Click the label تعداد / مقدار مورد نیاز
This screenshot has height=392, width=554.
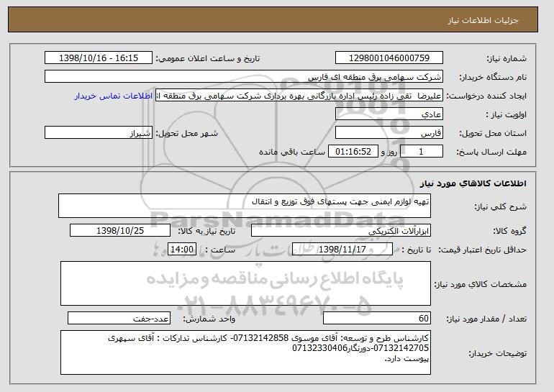[x=486, y=319]
